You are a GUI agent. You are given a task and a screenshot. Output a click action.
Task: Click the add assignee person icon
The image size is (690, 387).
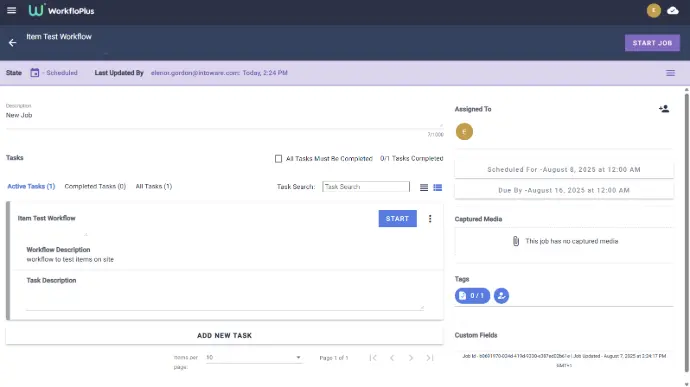pyautogui.click(x=664, y=109)
